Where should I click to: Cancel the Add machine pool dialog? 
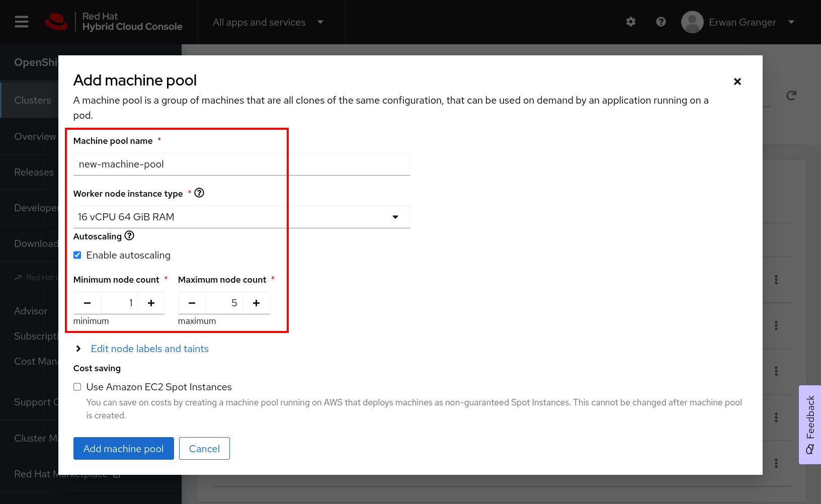tap(204, 448)
